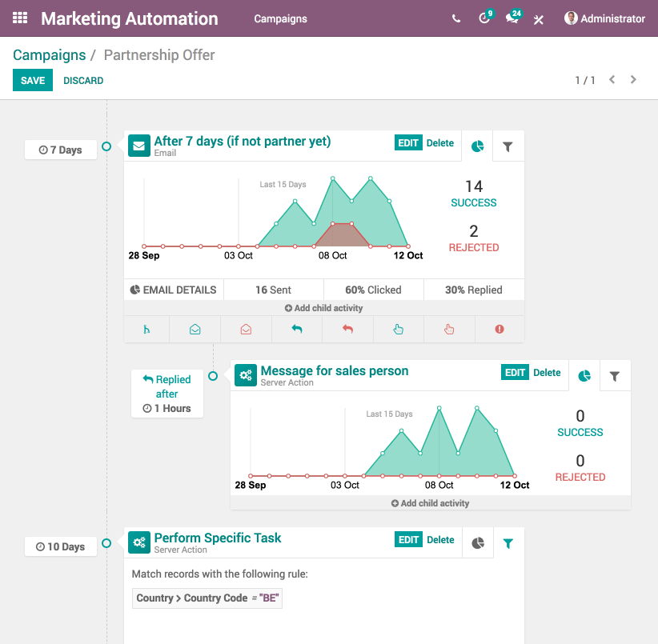Open filter options for 'After 7 days' email
658x644 pixels.
pos(508,146)
